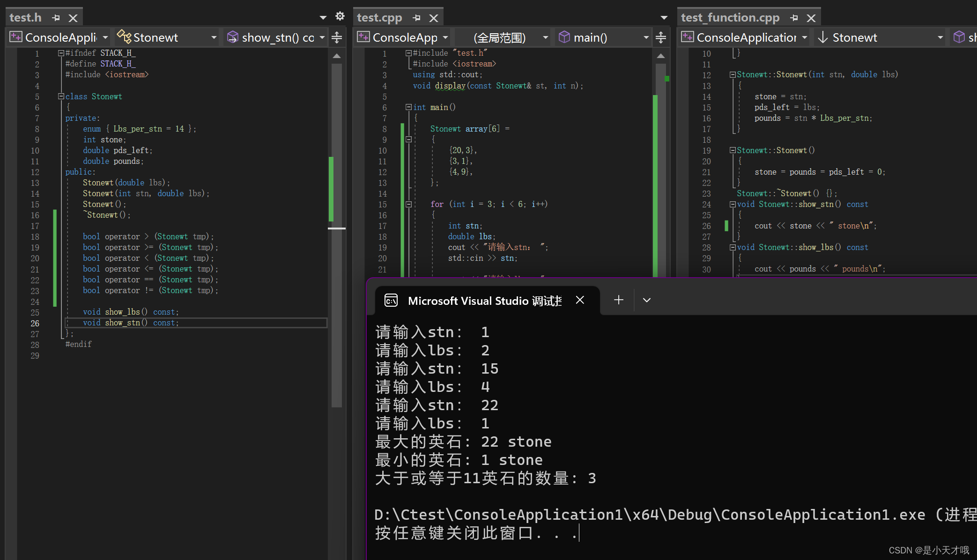The width and height of the screenshot is (977, 560).
Task: Click the Stonewt class icon in test.h navbar
Action: click(x=124, y=37)
